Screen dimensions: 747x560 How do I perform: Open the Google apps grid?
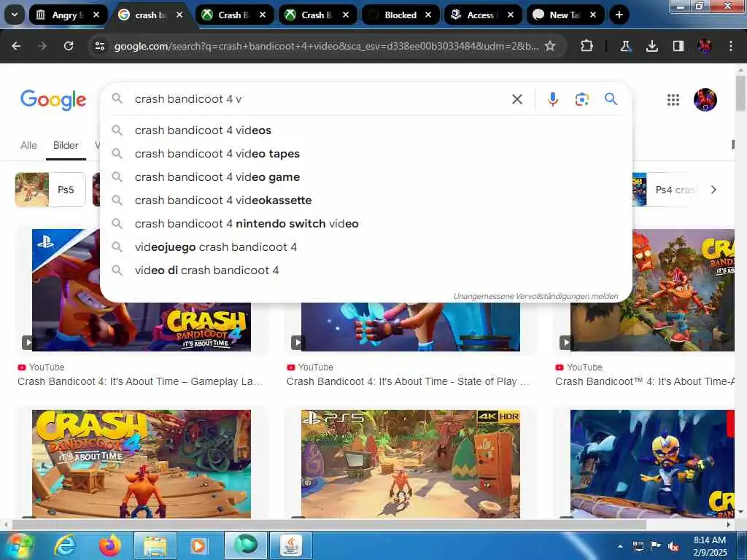(x=673, y=99)
